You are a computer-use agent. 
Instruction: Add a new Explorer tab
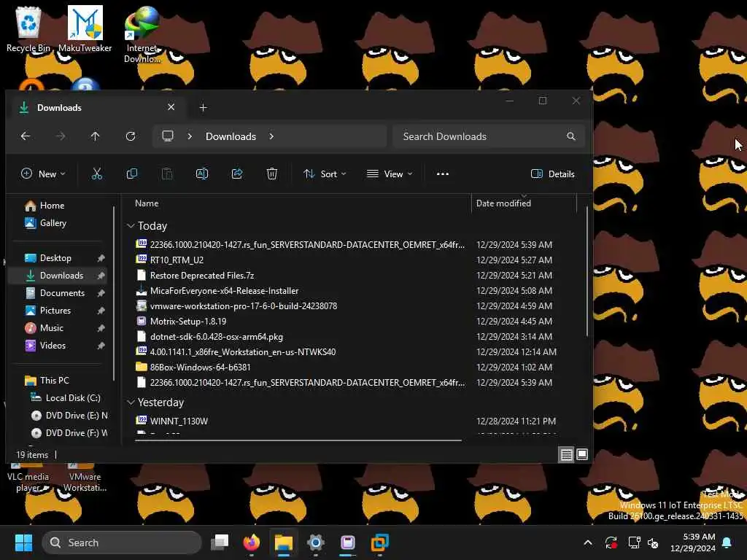coord(203,108)
